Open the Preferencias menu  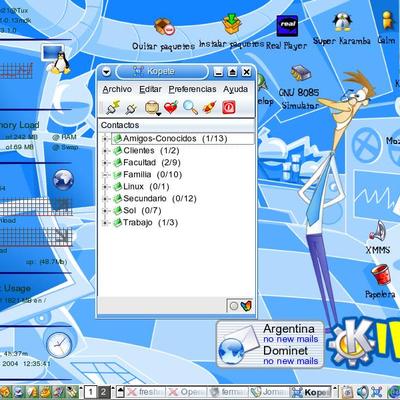coord(192,89)
